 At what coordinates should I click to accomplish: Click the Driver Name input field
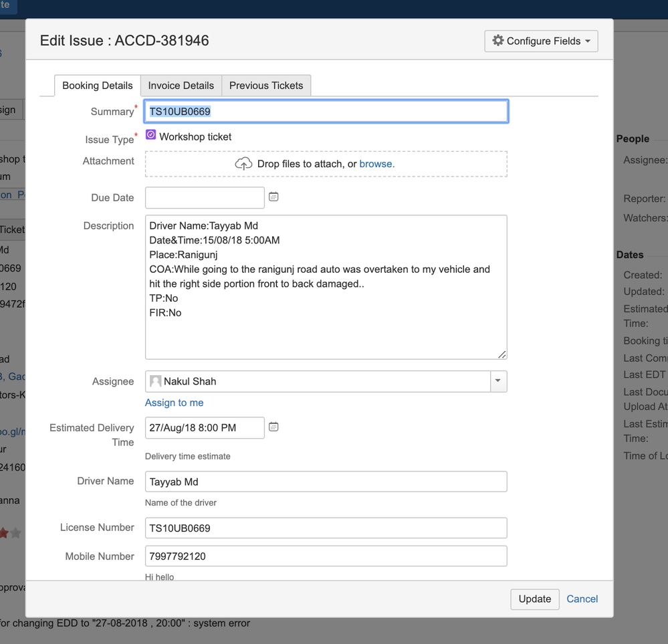coord(326,481)
